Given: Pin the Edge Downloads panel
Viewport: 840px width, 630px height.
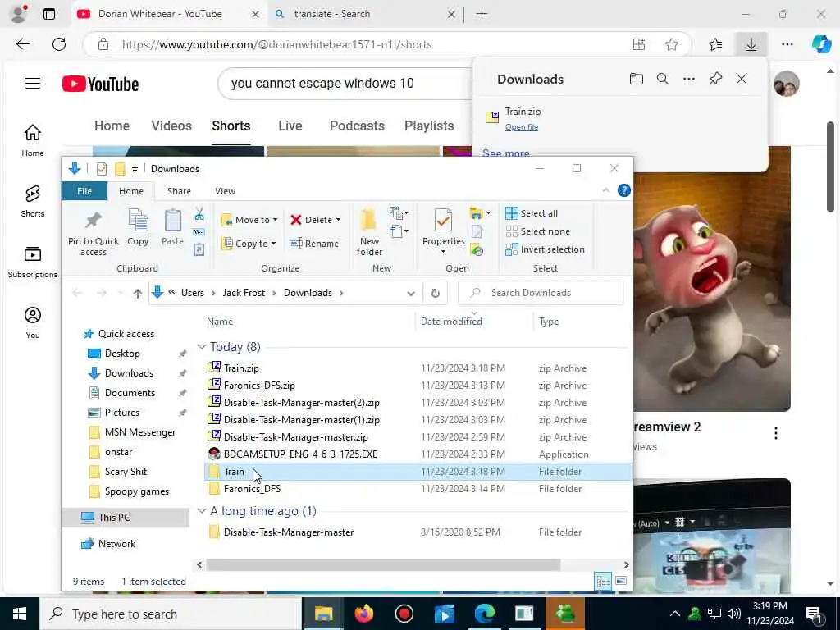Looking at the screenshot, I should (715, 80).
